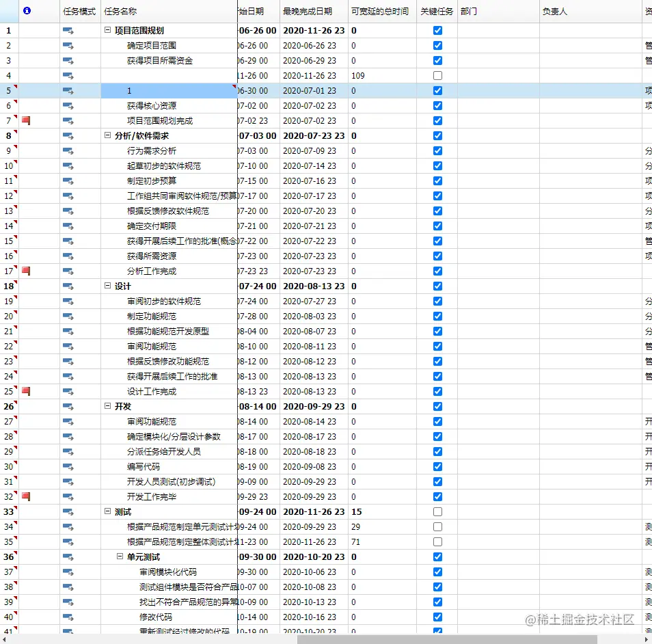Image resolution: width=652 pixels, height=644 pixels.
Task: Click the blue info icon in the header
Action: click(x=26, y=11)
